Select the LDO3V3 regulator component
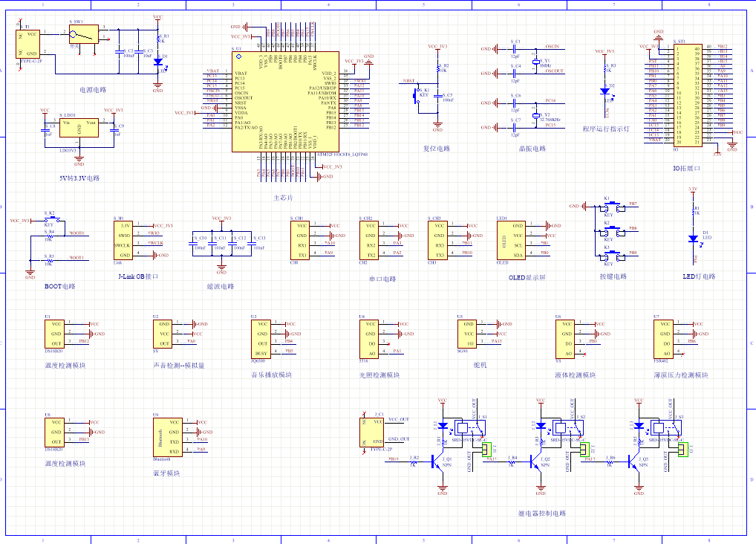The image size is (756, 544). tap(79, 127)
